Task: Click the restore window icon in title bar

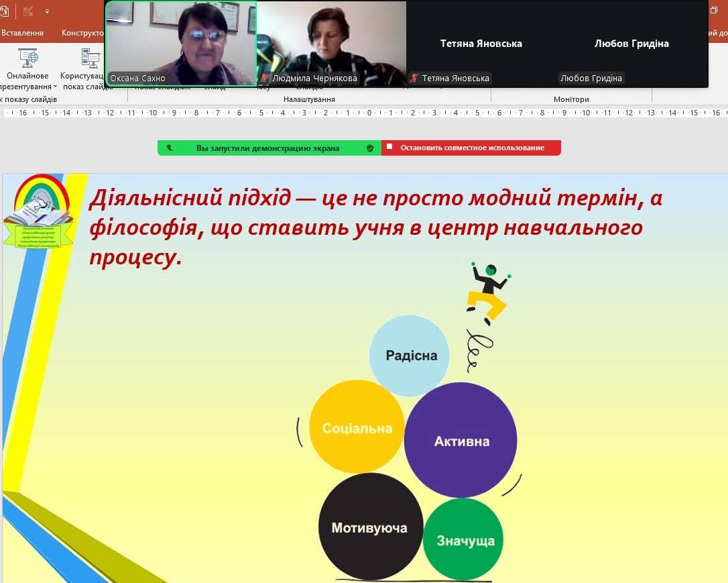Action: [x=714, y=11]
